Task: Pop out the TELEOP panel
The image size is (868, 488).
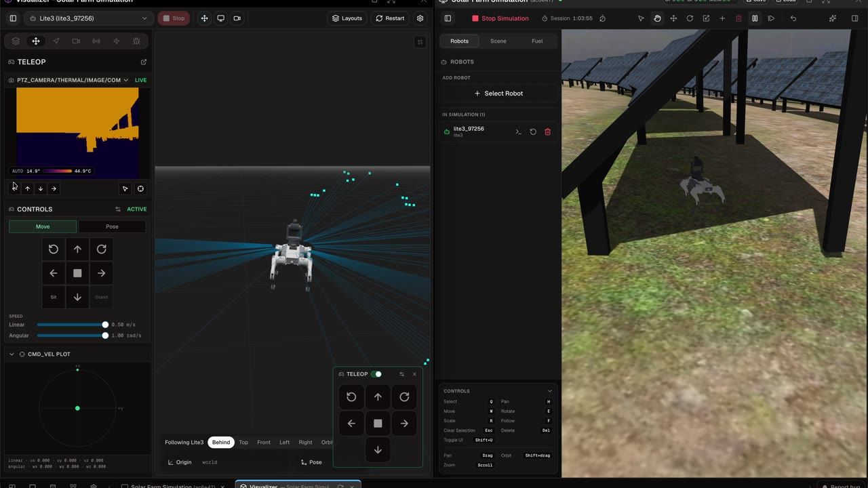Action: 143,62
